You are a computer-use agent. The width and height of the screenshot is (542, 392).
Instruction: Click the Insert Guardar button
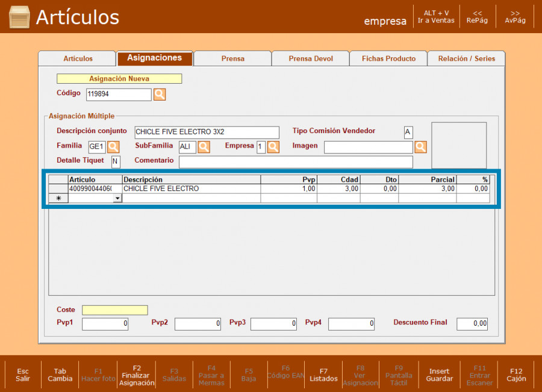(439, 375)
